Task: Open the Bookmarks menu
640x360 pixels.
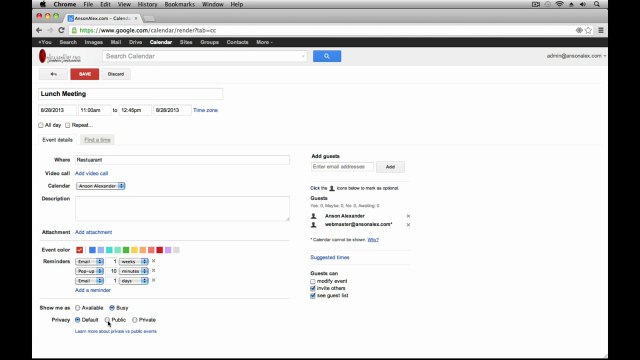Action: [x=180, y=4]
